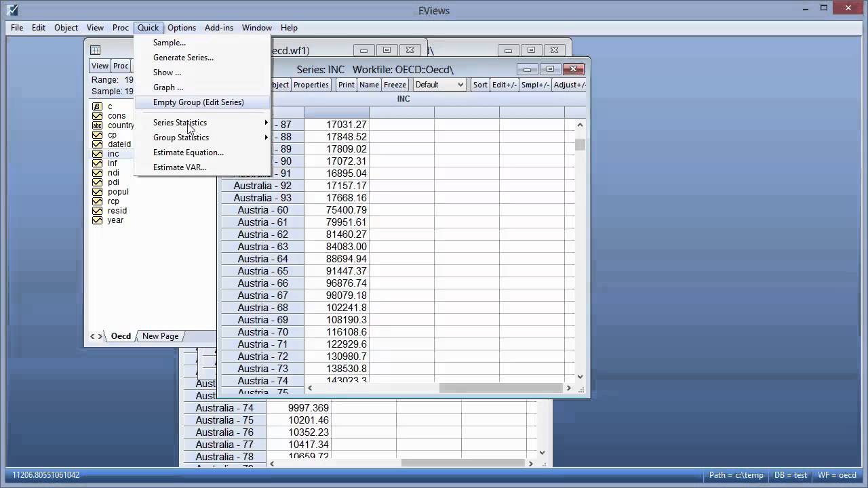
Task: Click Print button in series window
Action: pos(347,85)
